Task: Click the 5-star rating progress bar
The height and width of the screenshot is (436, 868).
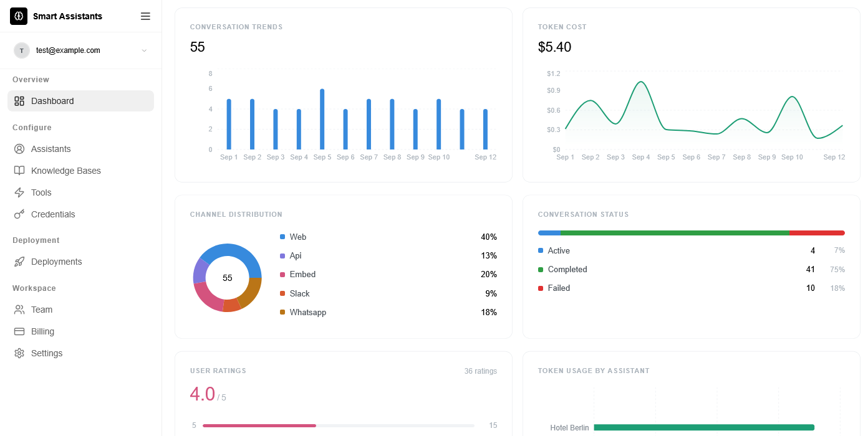Action: coord(339,425)
